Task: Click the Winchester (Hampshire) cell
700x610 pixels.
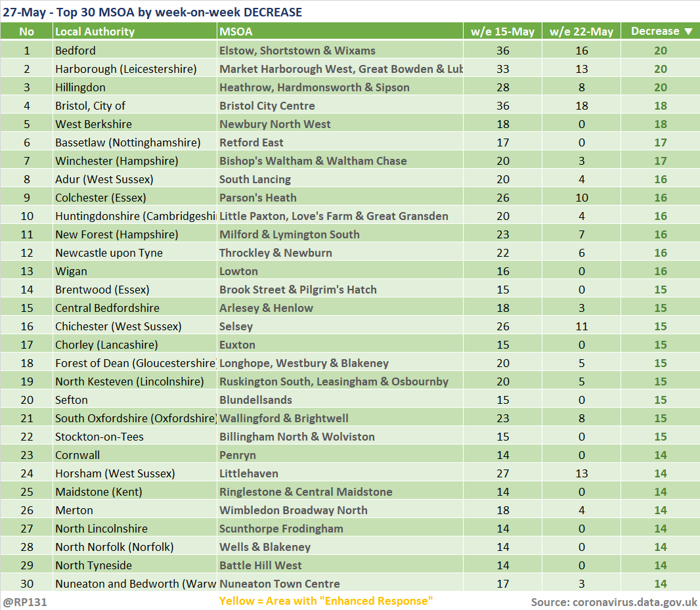Action: pyautogui.click(x=135, y=161)
